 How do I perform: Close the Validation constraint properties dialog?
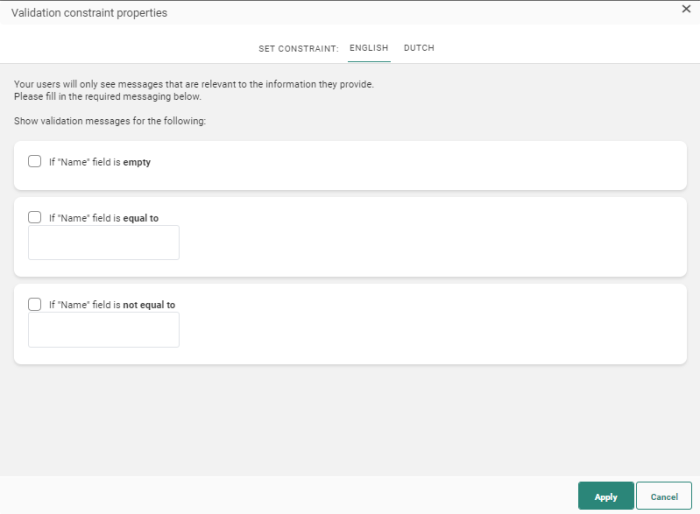(x=686, y=9)
